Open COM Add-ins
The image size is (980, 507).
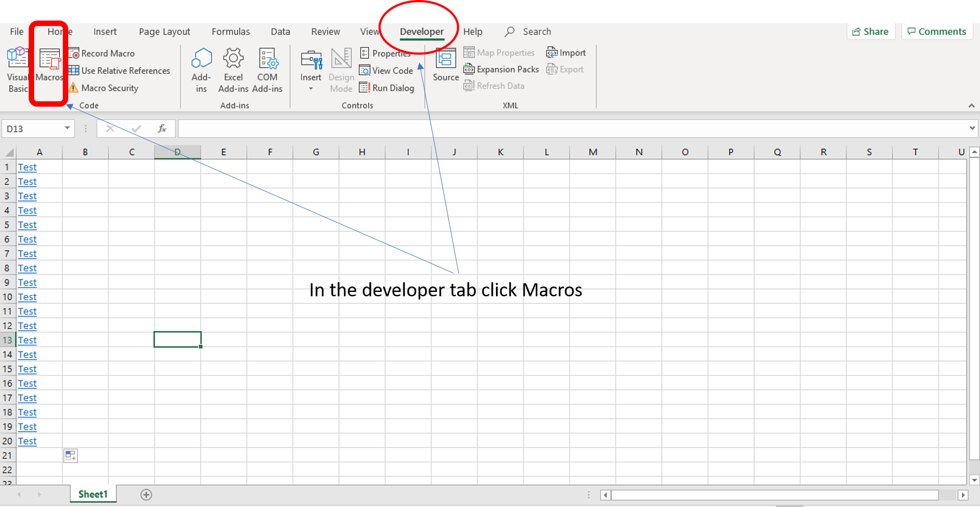point(267,69)
